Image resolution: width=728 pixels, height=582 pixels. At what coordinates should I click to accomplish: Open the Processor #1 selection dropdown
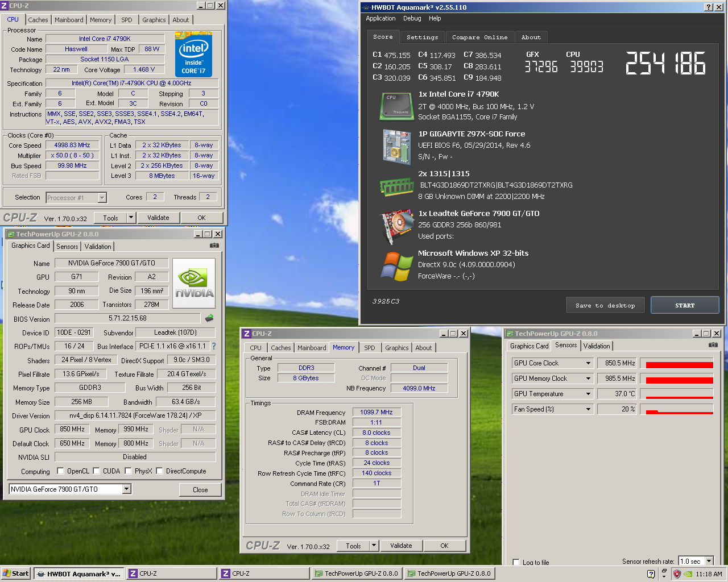[x=102, y=198]
